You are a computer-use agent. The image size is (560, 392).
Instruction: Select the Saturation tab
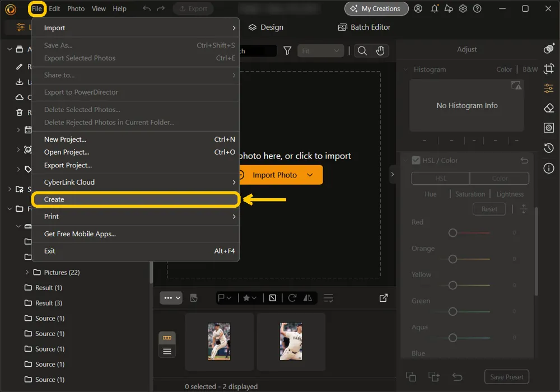pyautogui.click(x=470, y=194)
